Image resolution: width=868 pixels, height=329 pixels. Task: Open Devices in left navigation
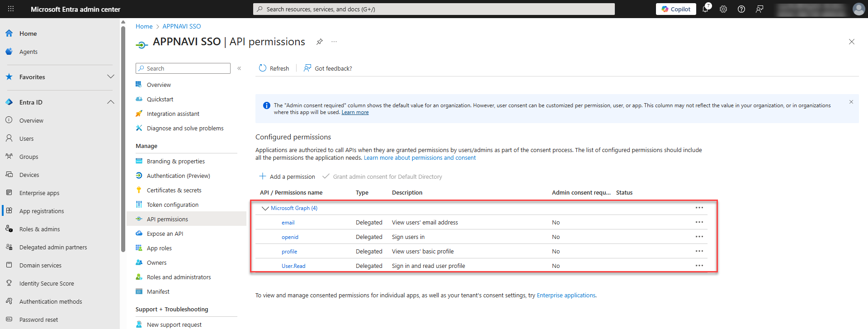(29, 175)
